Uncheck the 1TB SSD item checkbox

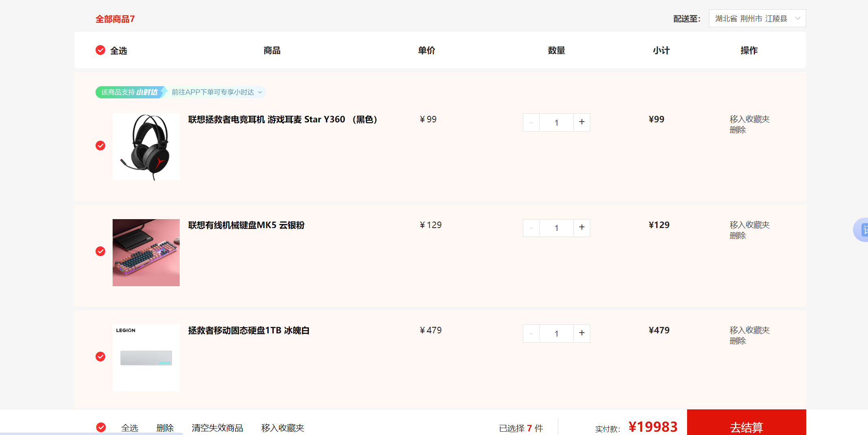[x=100, y=357]
